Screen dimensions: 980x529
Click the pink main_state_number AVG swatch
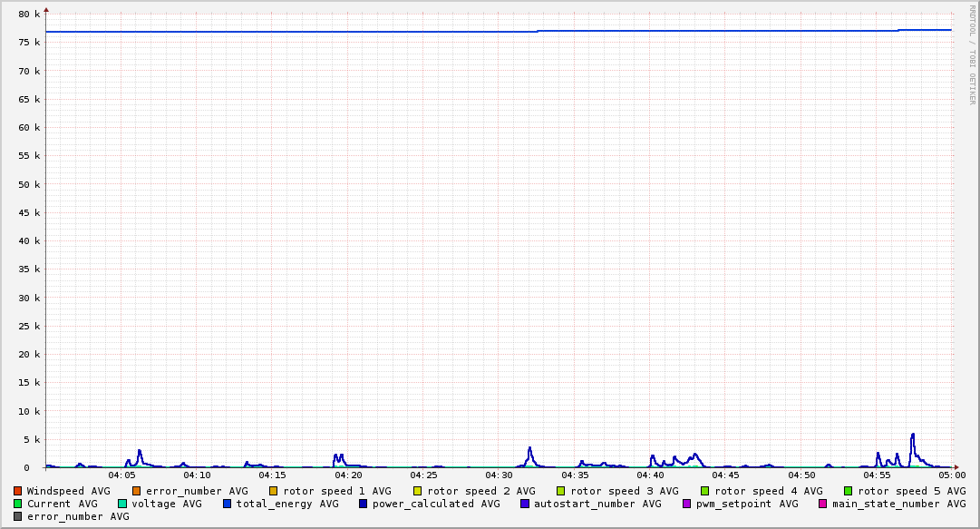[823, 504]
